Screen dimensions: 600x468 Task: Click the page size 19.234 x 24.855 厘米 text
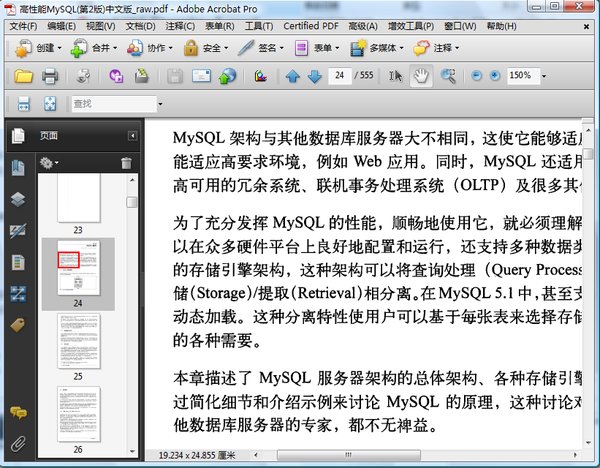coord(197,455)
